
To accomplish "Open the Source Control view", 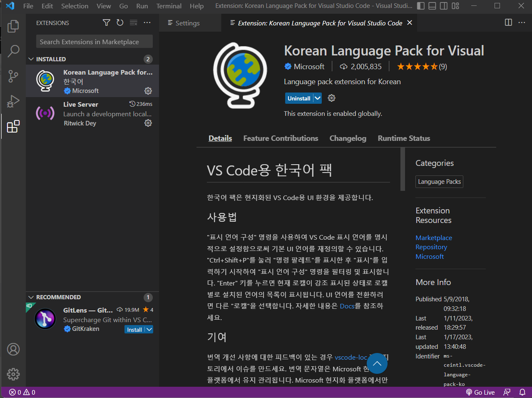I will tap(13, 76).
